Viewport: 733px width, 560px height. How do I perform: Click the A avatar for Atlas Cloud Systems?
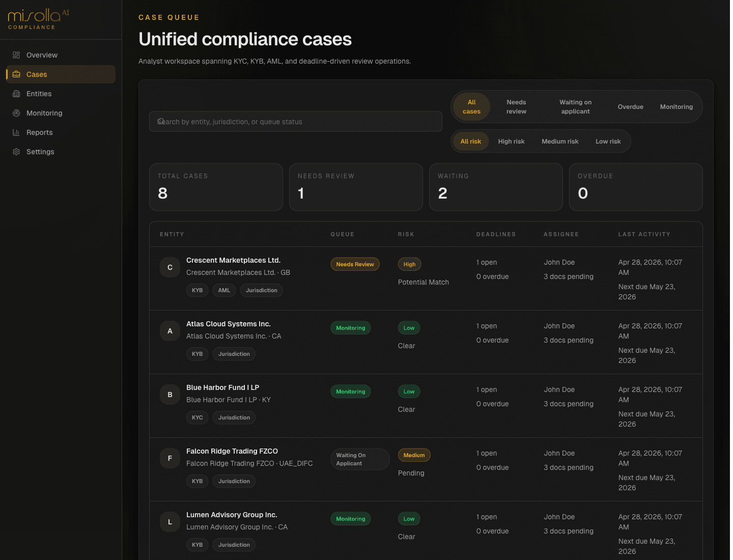pos(170,331)
